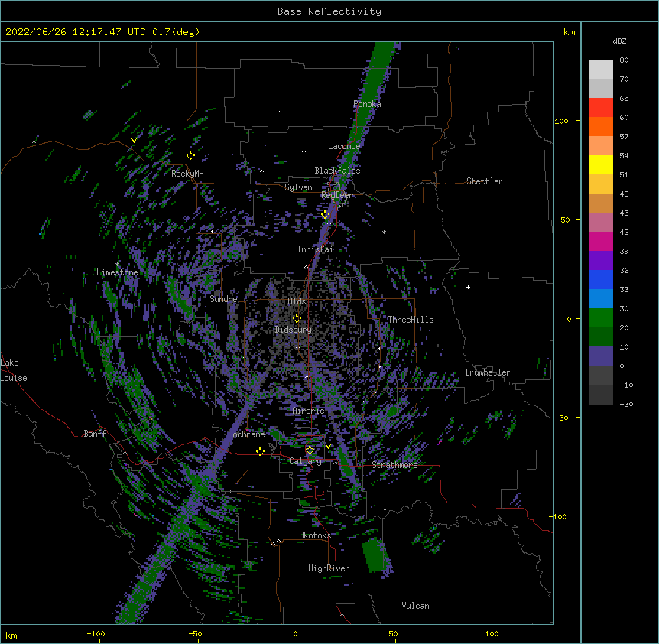This screenshot has height=644, width=659.
Task: Click the Lake Louise label
Action: [x=14, y=370]
